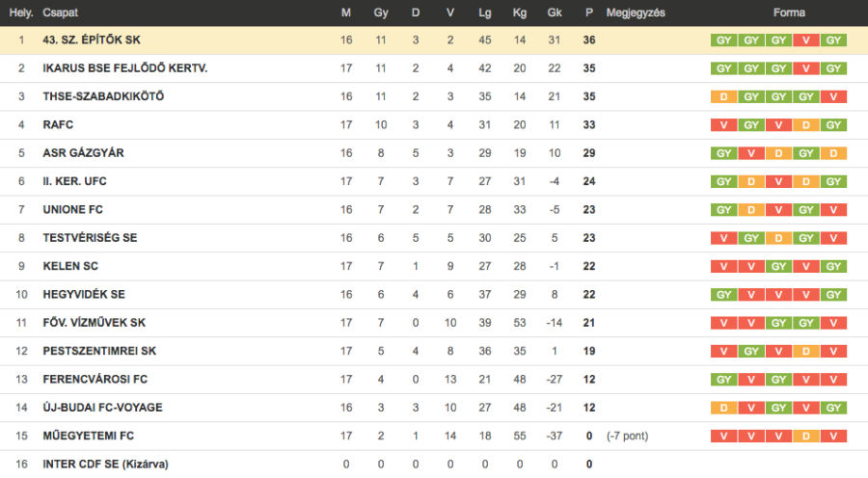Click first GY form badge of 43. SZ. ÉPÍTŐK SK
The height and width of the screenshot is (478, 868).
tap(723, 40)
